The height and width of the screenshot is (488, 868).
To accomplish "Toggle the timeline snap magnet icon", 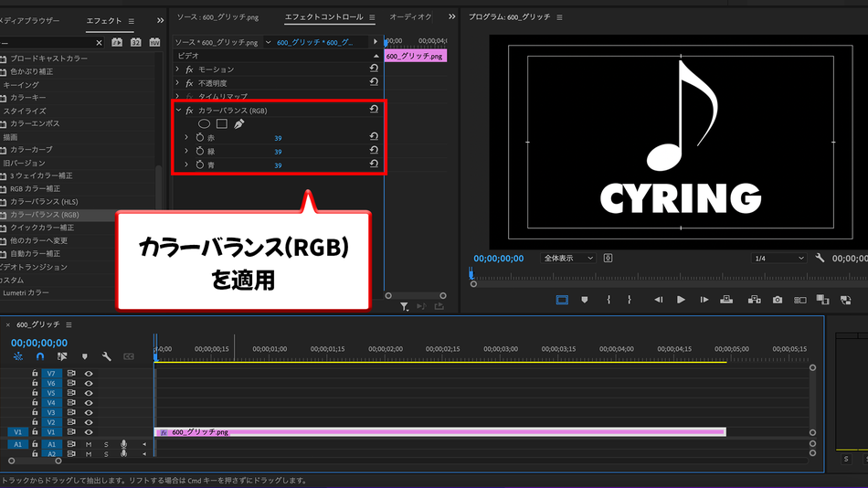I will 40,356.
